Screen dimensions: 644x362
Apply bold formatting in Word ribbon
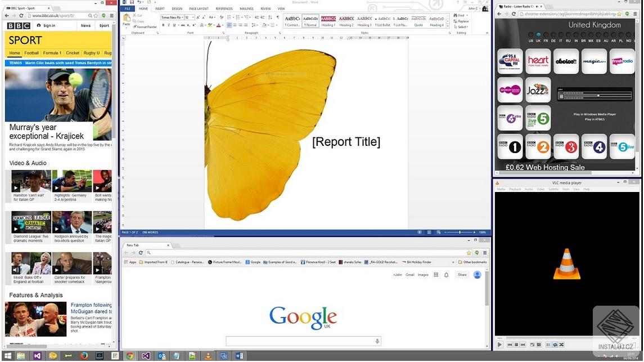point(163,25)
